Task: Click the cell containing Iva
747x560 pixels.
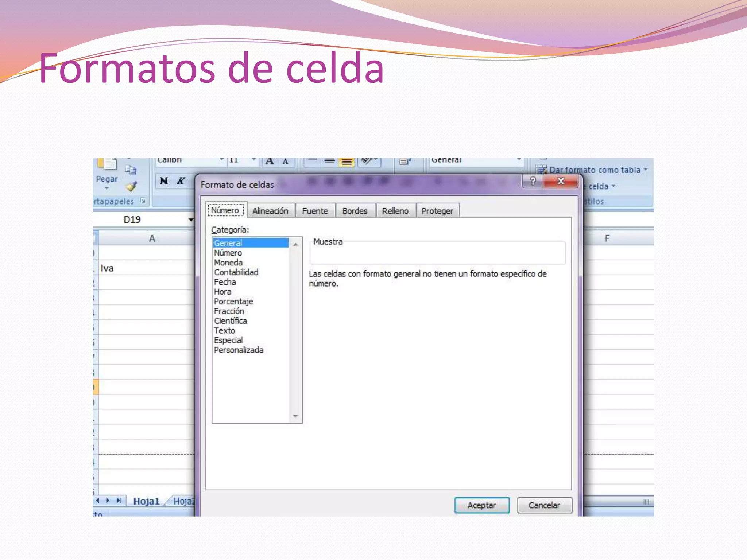Action: [x=147, y=268]
